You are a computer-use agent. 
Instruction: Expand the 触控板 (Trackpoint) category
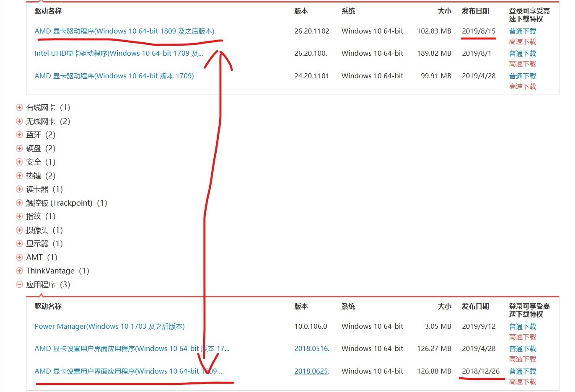tap(19, 203)
